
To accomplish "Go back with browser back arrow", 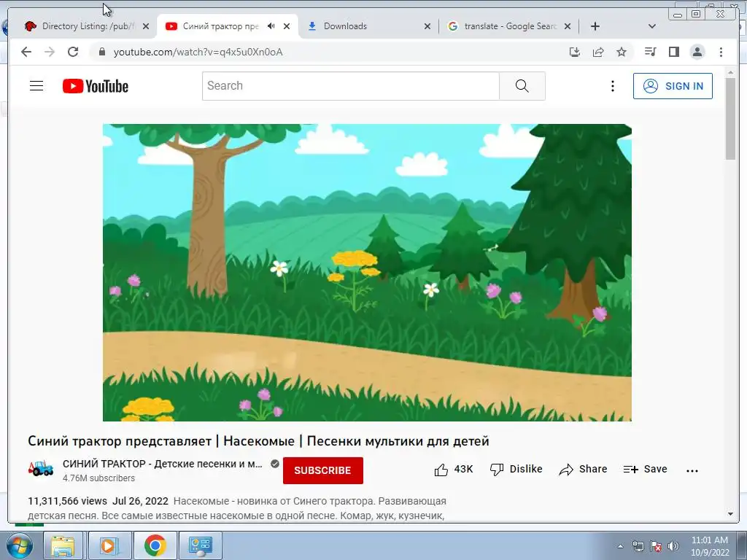I will [26, 52].
